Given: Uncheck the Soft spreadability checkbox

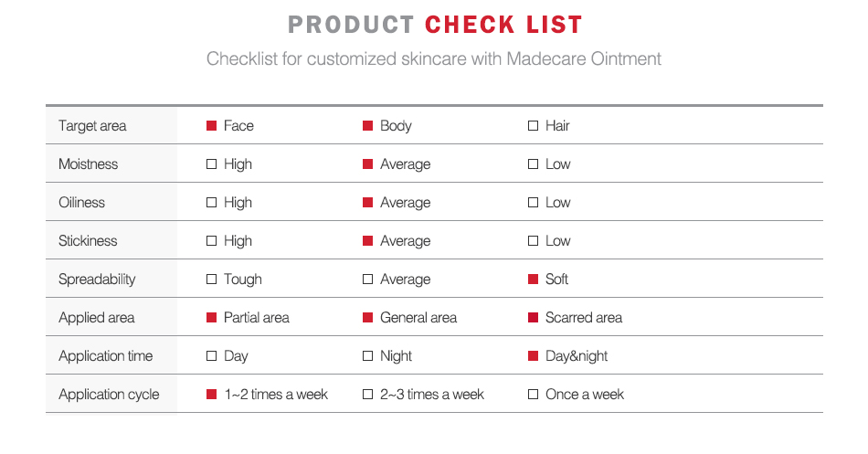Looking at the screenshot, I should coord(533,280).
